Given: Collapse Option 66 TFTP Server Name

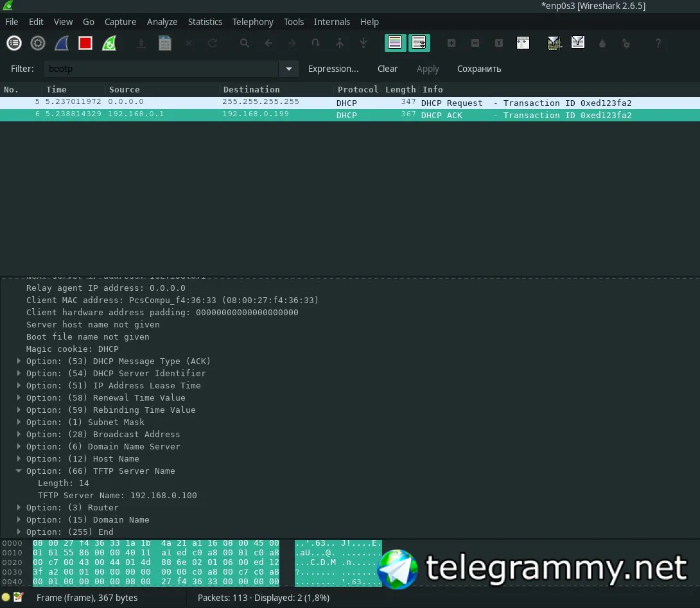Looking at the screenshot, I should click(x=19, y=471).
